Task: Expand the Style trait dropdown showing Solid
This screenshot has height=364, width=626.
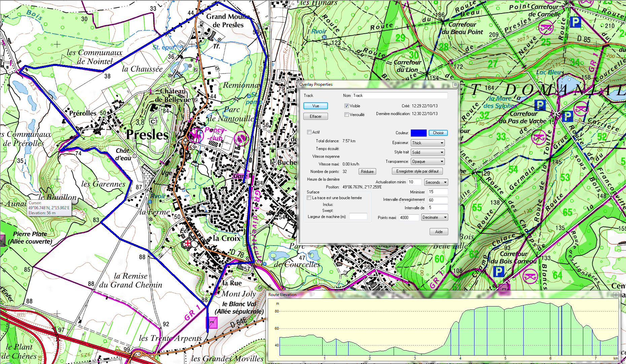Action: pyautogui.click(x=428, y=152)
